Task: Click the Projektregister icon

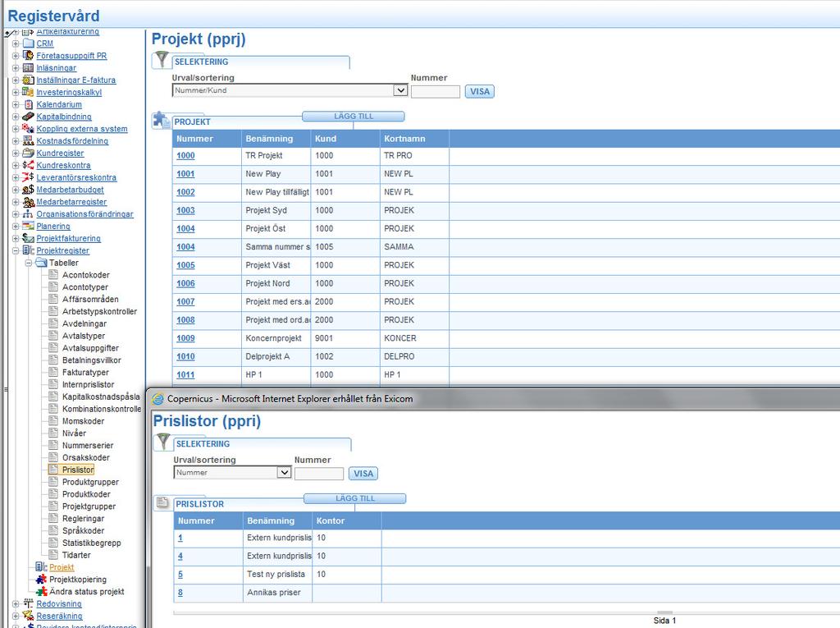Action: 29,250
